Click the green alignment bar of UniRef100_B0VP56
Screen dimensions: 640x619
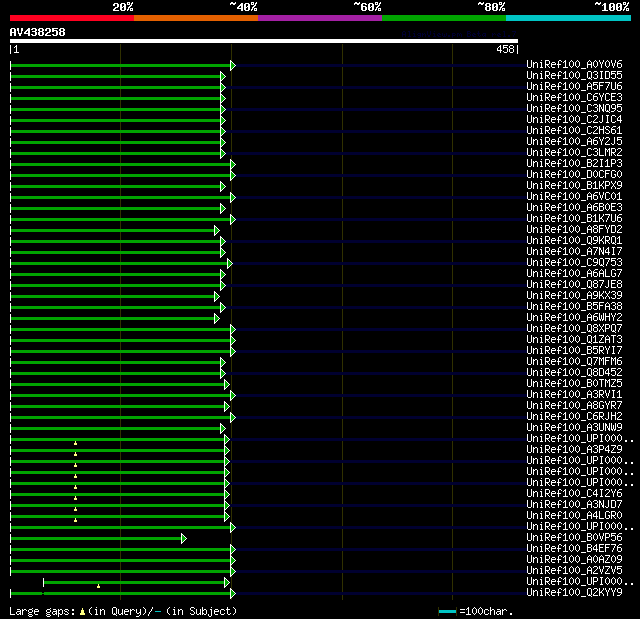96,539
